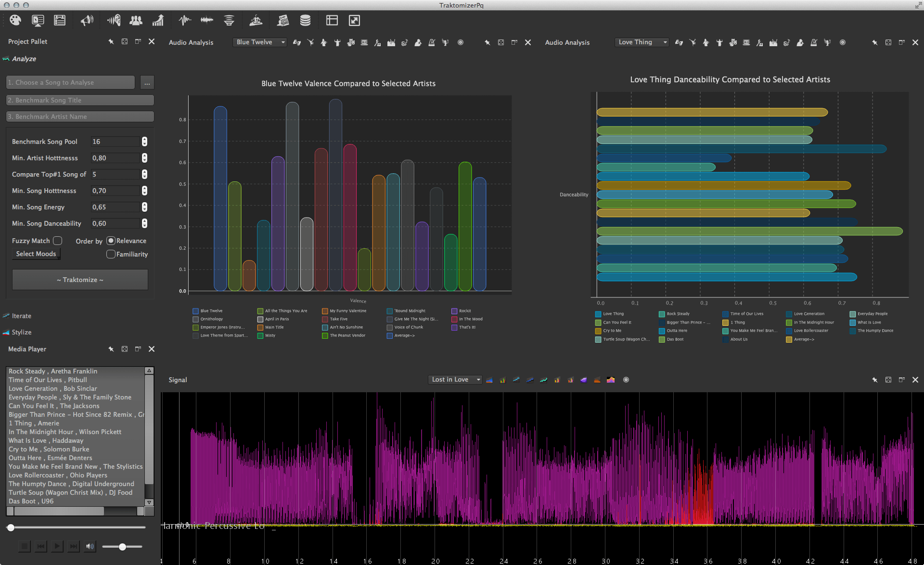Screen dimensions: 924x565
Task: Click the table layout toolbar icon
Action: click(332, 20)
